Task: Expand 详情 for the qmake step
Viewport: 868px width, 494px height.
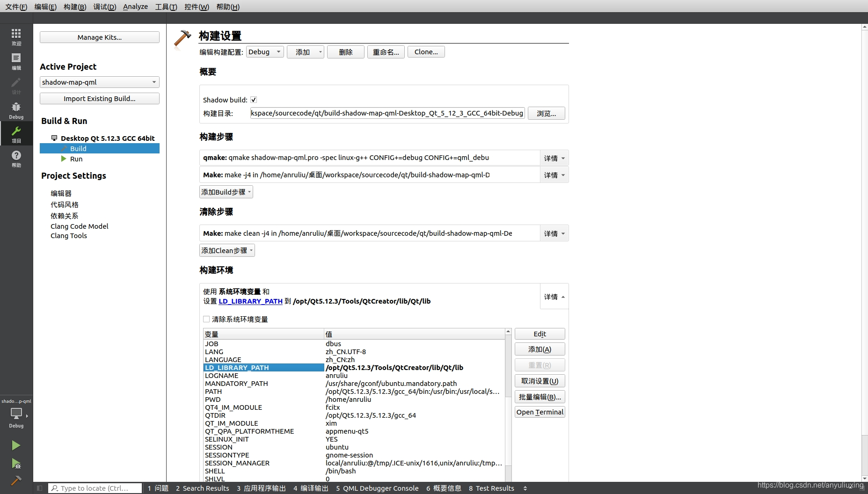Action: [554, 158]
